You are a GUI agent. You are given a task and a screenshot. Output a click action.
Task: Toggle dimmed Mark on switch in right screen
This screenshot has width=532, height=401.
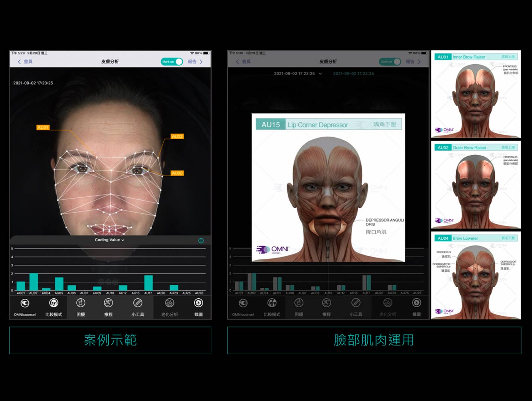390,62
